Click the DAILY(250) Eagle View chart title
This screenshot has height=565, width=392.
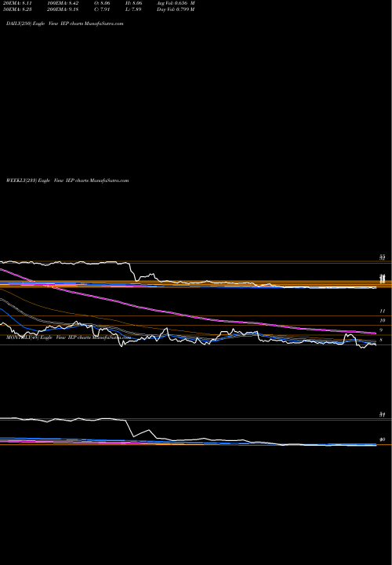coord(65,24)
